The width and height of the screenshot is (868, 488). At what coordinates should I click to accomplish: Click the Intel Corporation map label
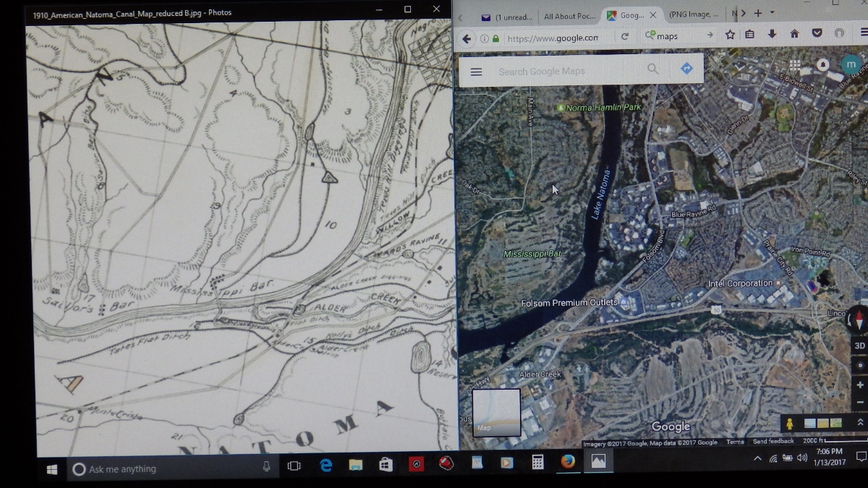point(740,283)
